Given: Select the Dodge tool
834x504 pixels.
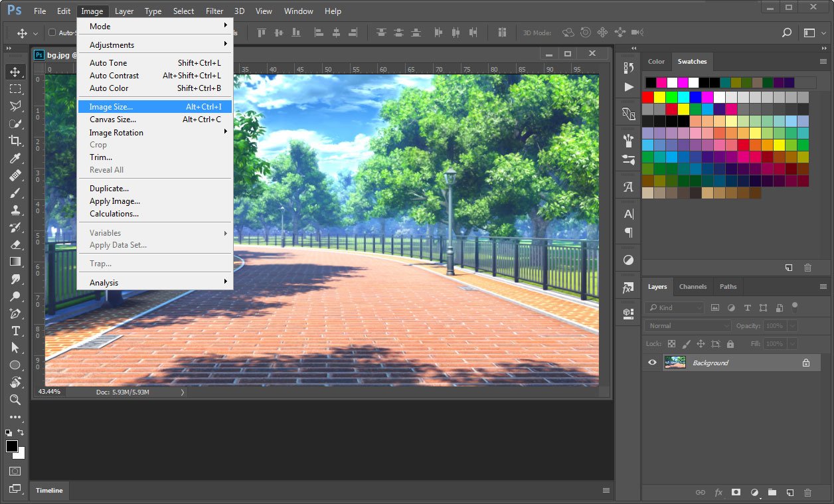Looking at the screenshot, I should (15, 296).
